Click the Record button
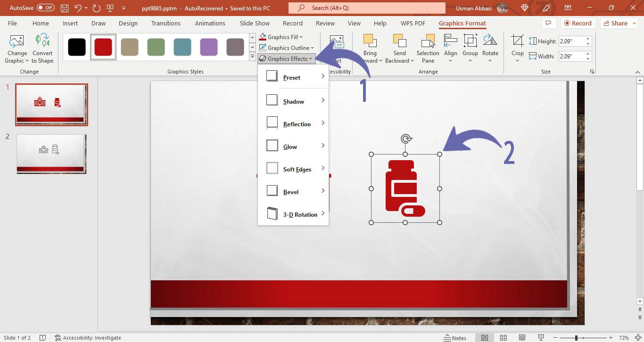644x342 pixels. click(578, 23)
